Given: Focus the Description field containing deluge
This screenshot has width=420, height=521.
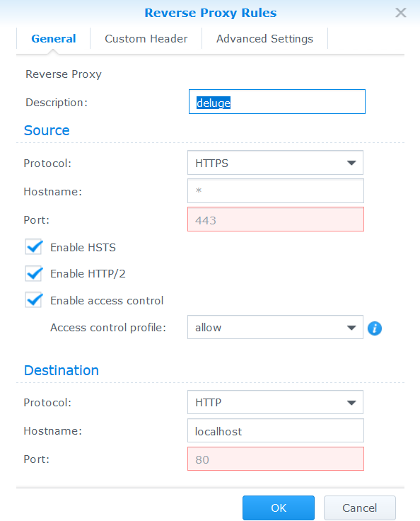Looking at the screenshot, I should coord(277,102).
